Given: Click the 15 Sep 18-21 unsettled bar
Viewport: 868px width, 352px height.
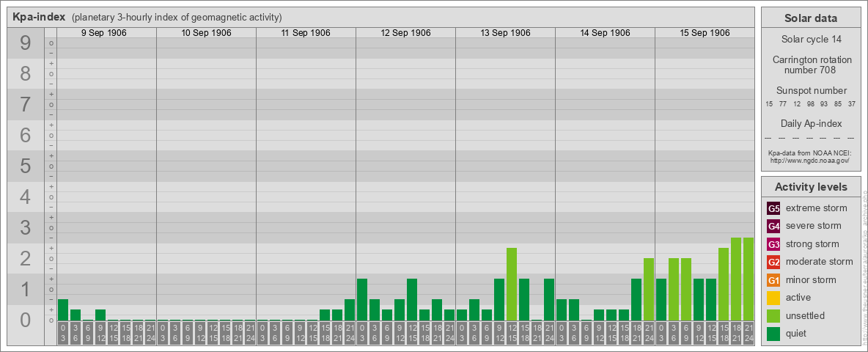Looking at the screenshot, I should [x=736, y=279].
